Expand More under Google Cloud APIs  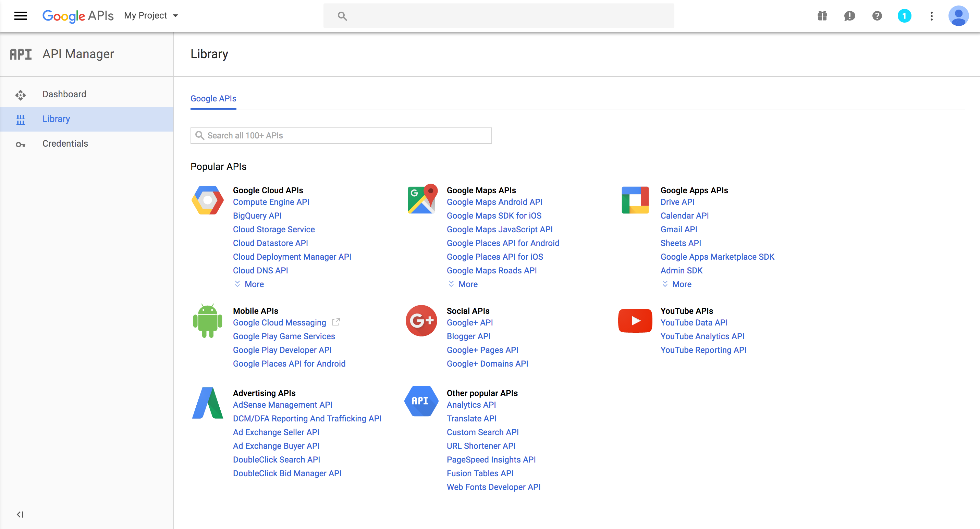tap(255, 284)
